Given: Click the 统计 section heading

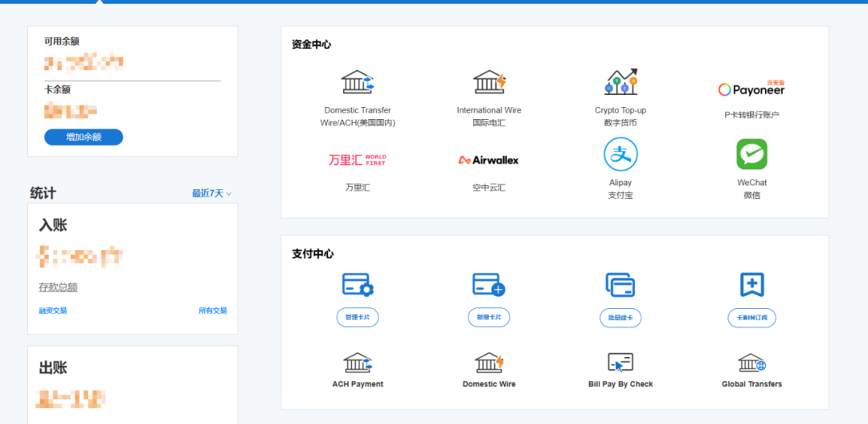Looking at the screenshot, I should pyautogui.click(x=43, y=193).
